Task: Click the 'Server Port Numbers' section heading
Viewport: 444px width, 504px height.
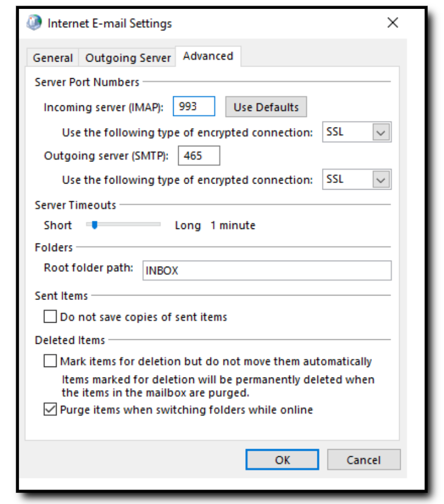Action: click(x=87, y=82)
